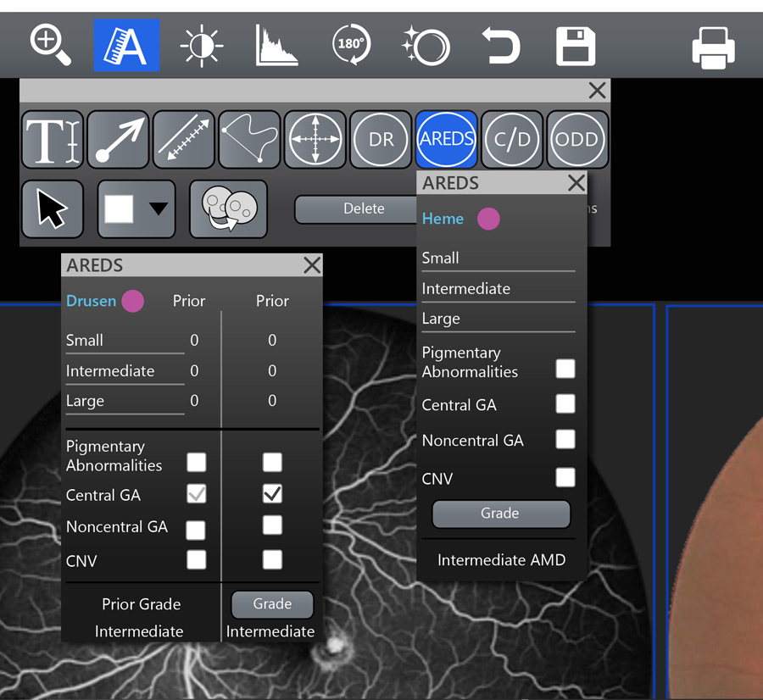Check CNV in Heme panel
The height and width of the screenshot is (700, 763).
click(x=565, y=477)
